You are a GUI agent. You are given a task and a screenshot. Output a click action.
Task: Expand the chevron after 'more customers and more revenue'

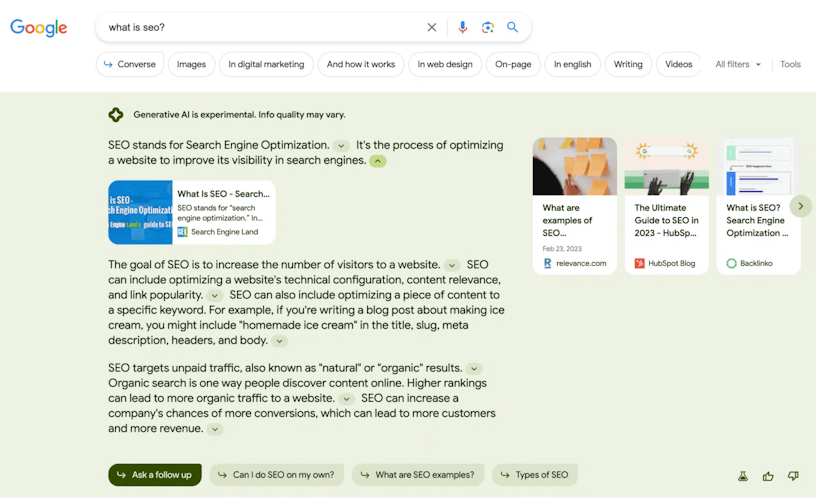pos(215,429)
